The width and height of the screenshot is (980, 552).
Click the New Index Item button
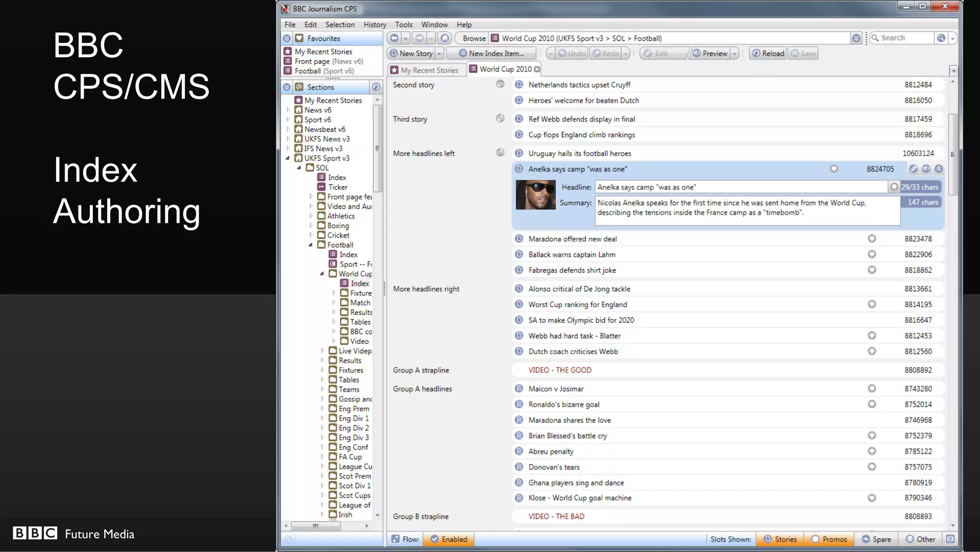pyautogui.click(x=491, y=54)
